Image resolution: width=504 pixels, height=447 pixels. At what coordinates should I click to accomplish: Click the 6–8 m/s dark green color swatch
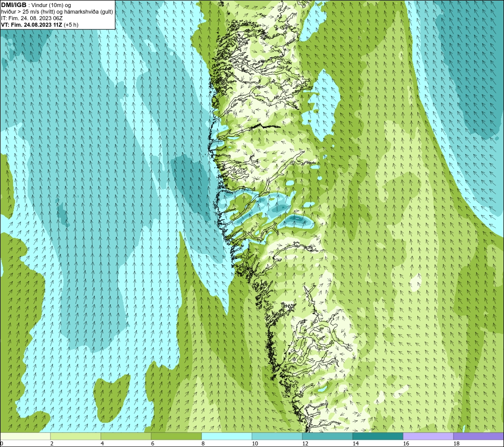point(176,436)
